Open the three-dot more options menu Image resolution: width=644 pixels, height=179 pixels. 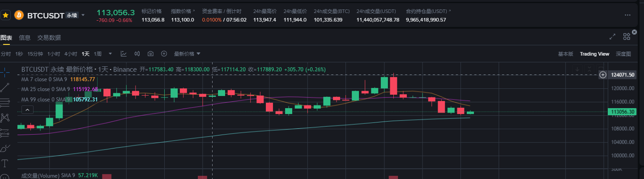[x=627, y=15]
